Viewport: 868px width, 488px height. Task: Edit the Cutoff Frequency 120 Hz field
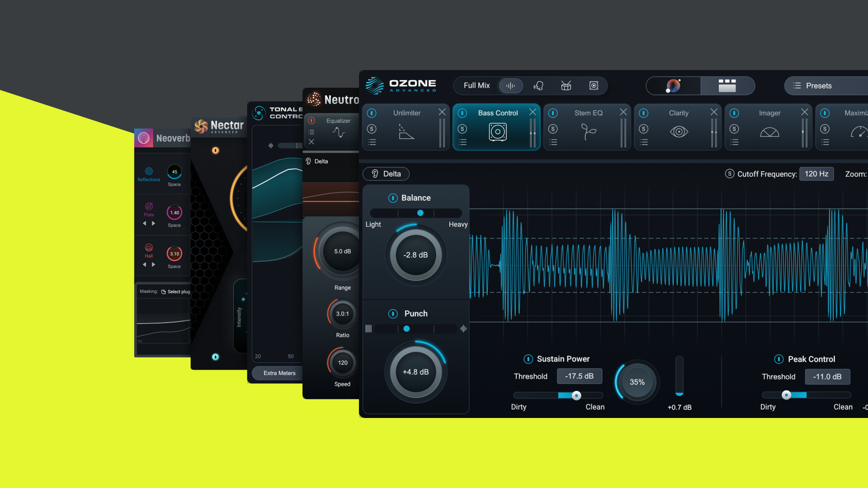point(816,174)
